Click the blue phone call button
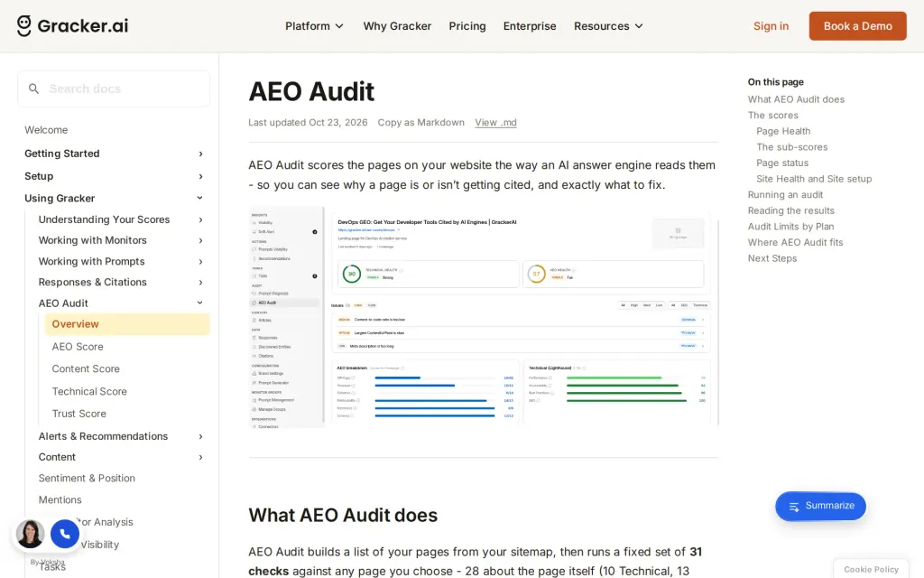This screenshot has height=578, width=924. 65,534
